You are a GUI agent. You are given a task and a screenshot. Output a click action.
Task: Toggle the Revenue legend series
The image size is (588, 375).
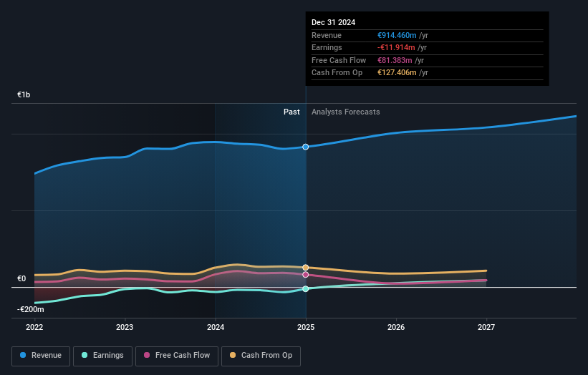pos(41,356)
